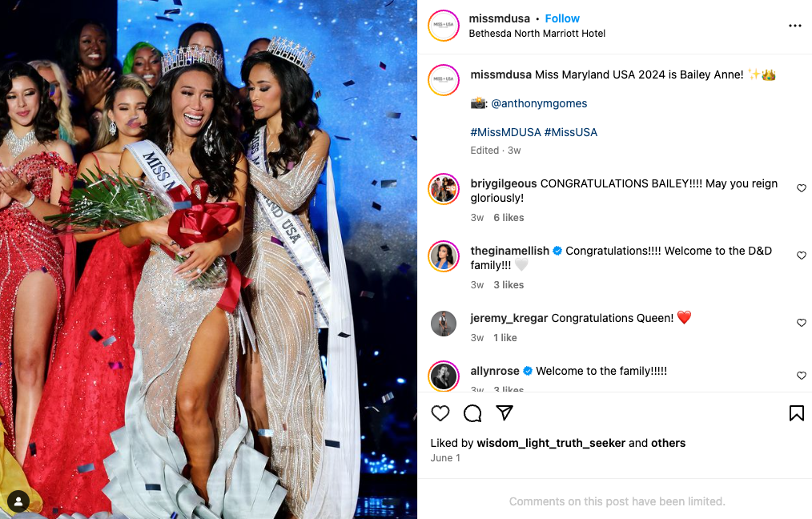The height and width of the screenshot is (519, 812).
Task: View missmdusa profile avatar in header
Action: point(444,26)
